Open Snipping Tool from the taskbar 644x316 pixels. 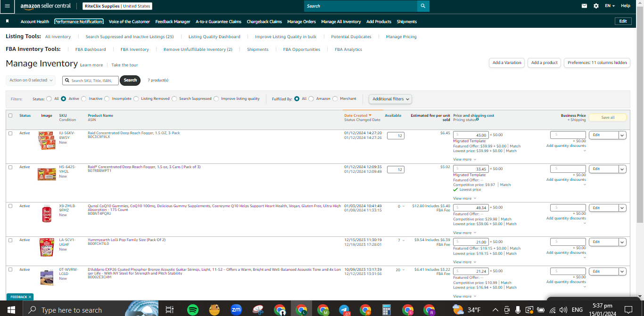coord(258,310)
